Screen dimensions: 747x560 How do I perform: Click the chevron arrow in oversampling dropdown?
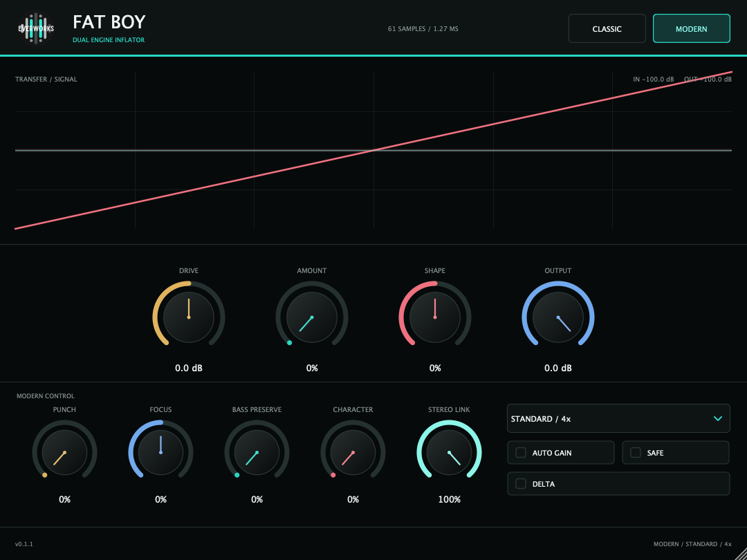(717, 418)
